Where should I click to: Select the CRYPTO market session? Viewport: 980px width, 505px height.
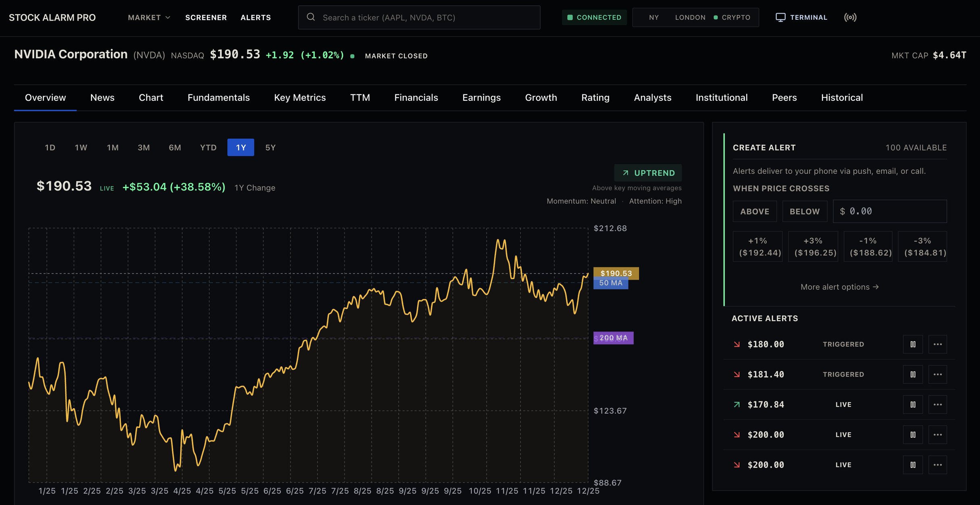732,17
